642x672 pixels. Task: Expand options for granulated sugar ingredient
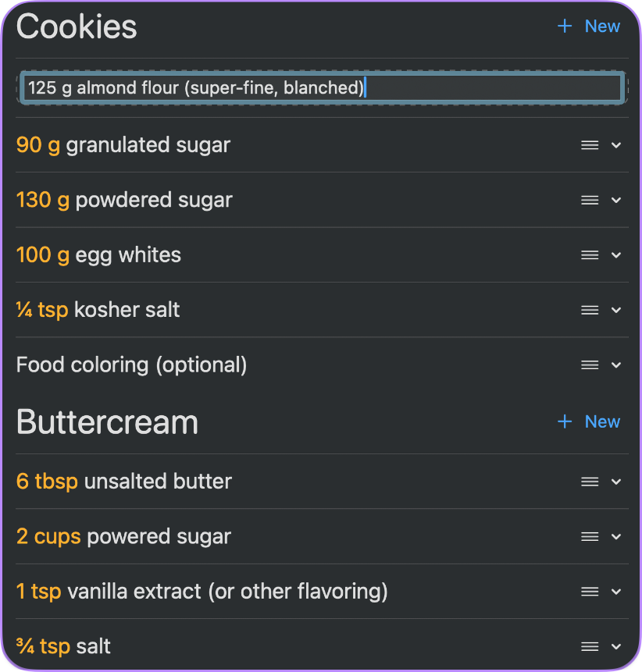(x=616, y=145)
